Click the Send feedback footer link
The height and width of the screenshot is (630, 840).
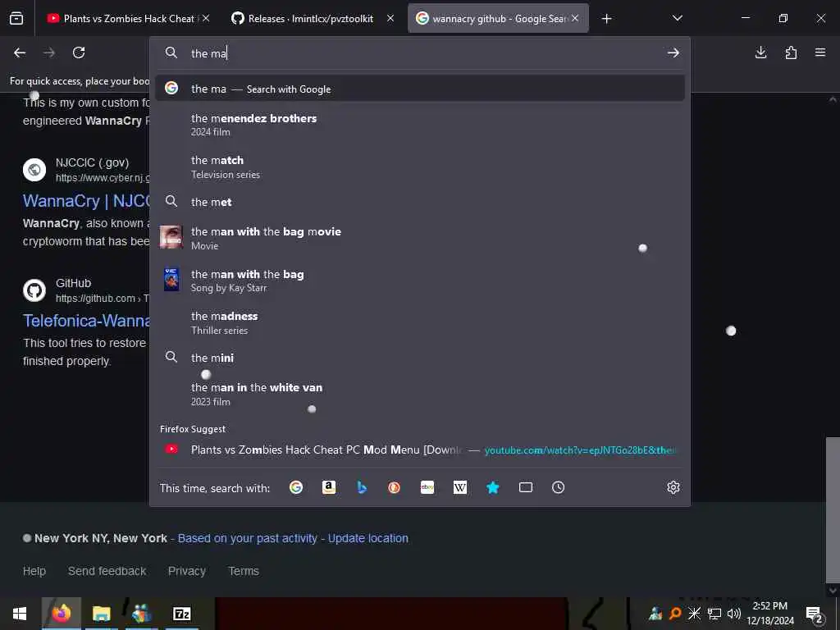pos(107,572)
